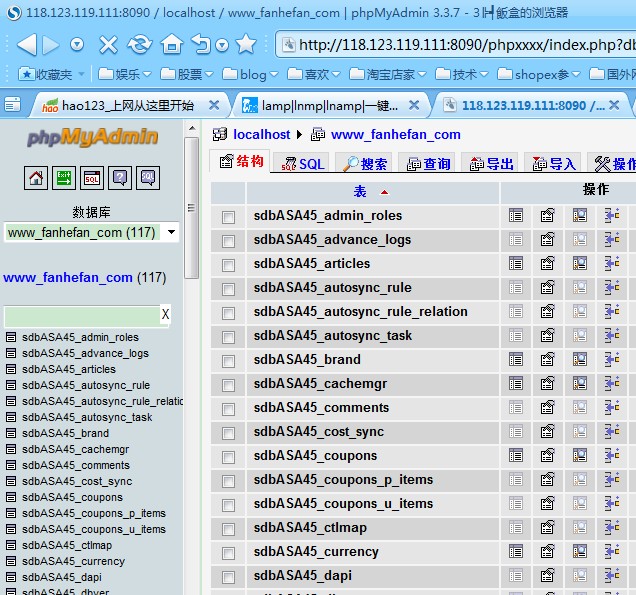
Task: Search icon for sdbASA45_articles row
Action: (x=580, y=263)
